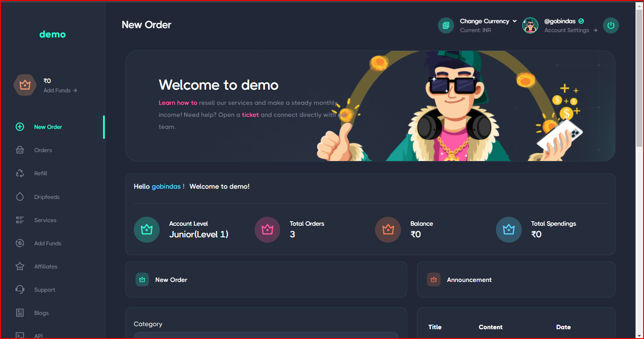This screenshot has height=339, width=644.
Task: Click the Support headset icon
Action: 20,290
